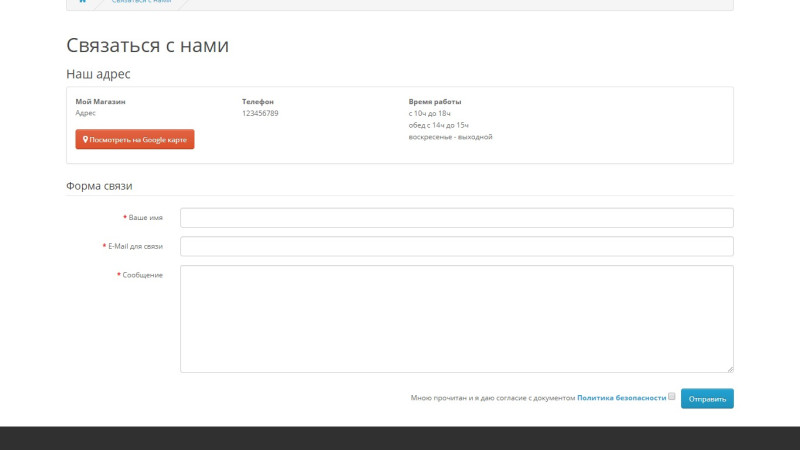
Task: Click the phone number 123456789
Action: tap(260, 113)
